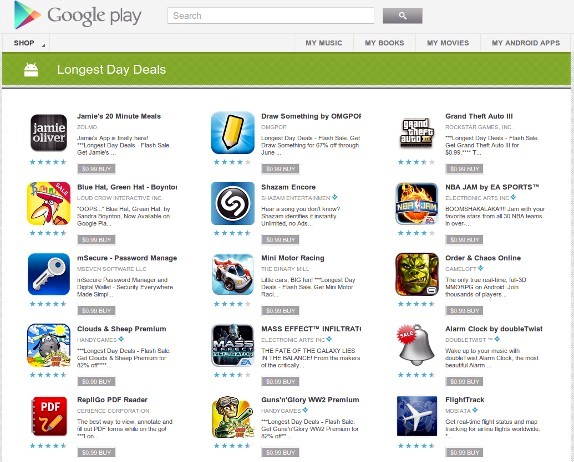
Task: Click the Draw Something pencil icon
Action: pyautogui.click(x=233, y=133)
